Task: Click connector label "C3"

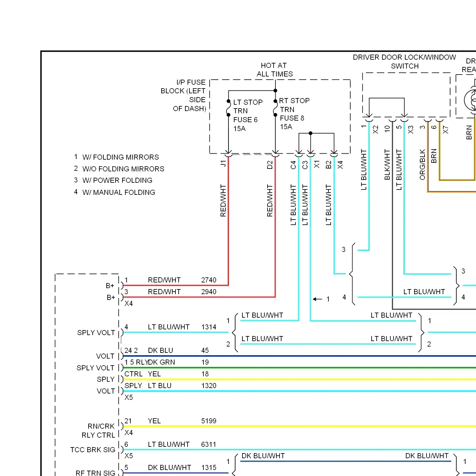Action: click(x=305, y=165)
